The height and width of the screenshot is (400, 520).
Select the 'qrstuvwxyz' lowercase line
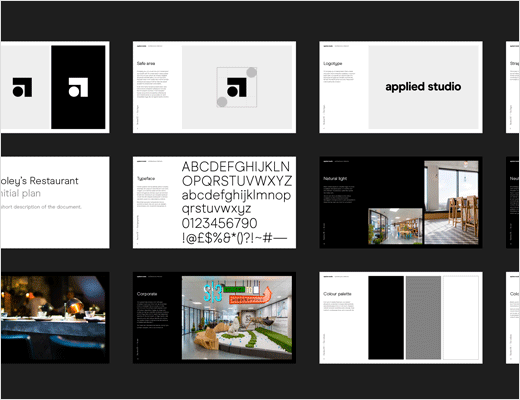pyautogui.click(x=216, y=209)
